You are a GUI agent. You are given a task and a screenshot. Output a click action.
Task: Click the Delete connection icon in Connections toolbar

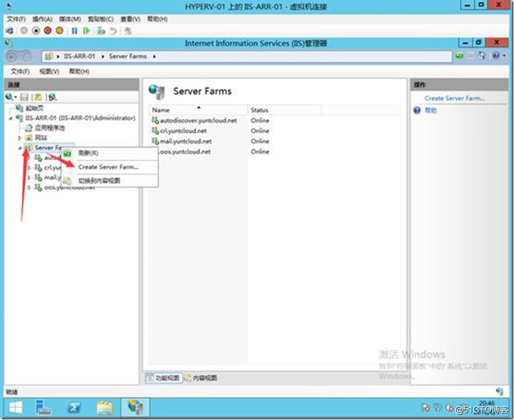point(52,97)
